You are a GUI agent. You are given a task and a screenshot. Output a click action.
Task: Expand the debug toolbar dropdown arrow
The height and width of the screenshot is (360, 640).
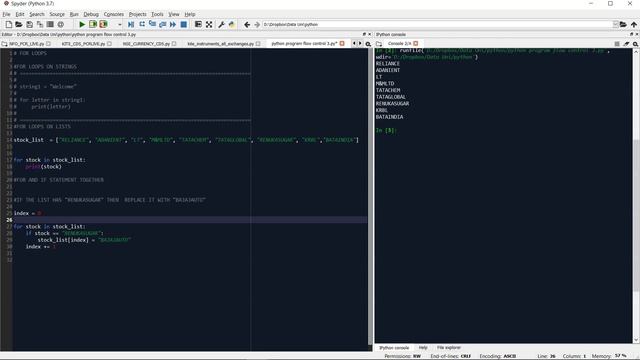point(120,25)
